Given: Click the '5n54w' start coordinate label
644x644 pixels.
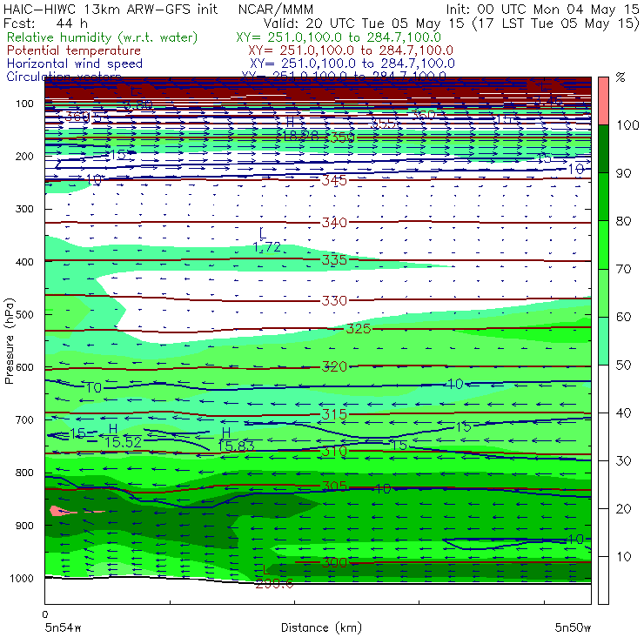Looking at the screenshot, I should 63,628.
